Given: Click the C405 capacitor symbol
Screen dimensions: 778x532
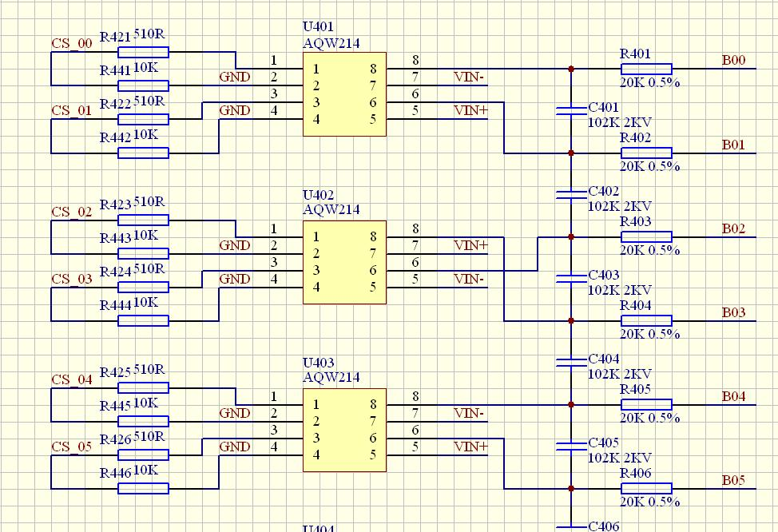Looking at the screenshot, I should pyautogui.click(x=571, y=446).
